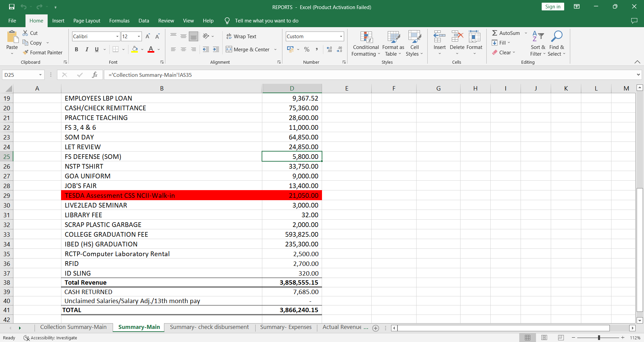Screen dimensions: 644x342
Task: Click the Borders icon
Action: point(116,49)
